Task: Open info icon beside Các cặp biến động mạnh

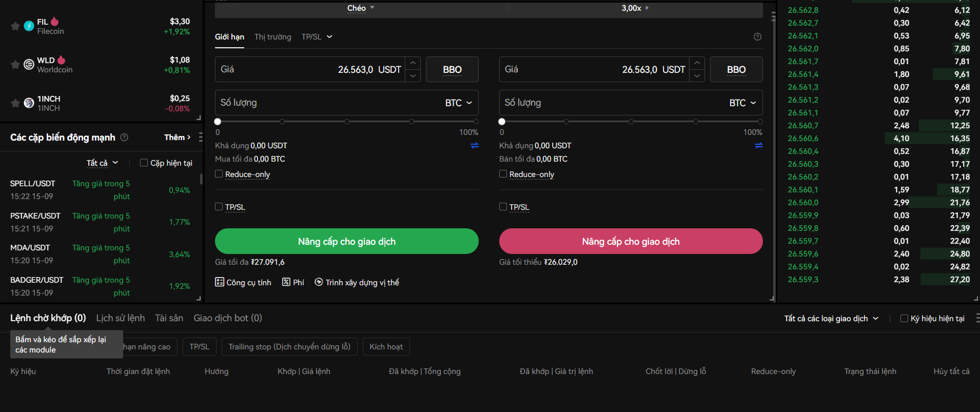Action: (124, 137)
